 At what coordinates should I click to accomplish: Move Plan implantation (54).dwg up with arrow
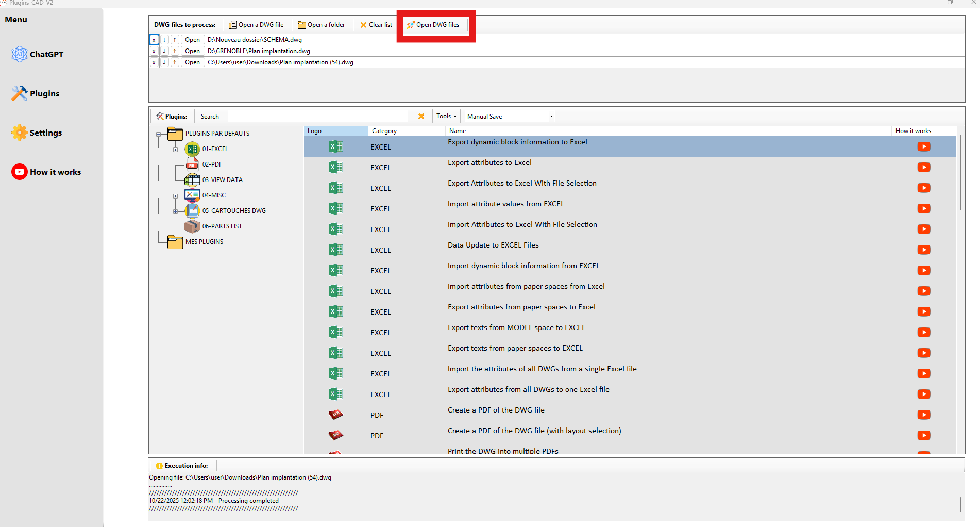coord(175,62)
